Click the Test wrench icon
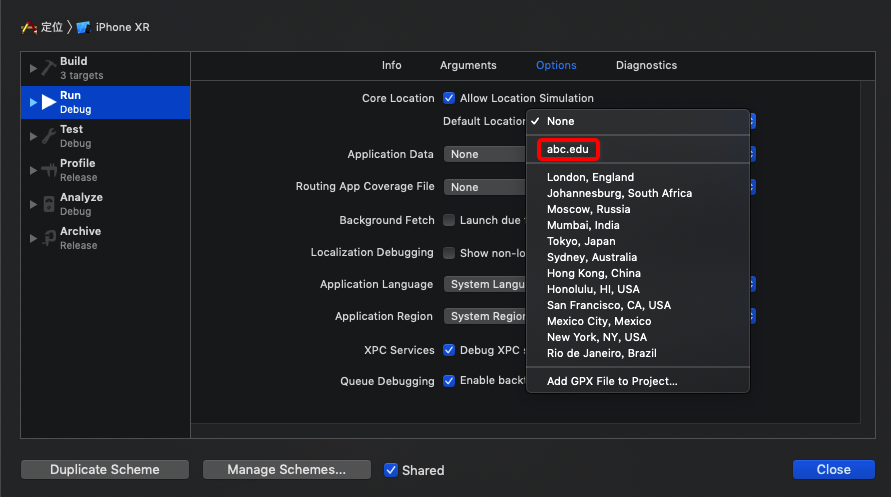Image resolution: width=891 pixels, height=497 pixels. coord(49,136)
